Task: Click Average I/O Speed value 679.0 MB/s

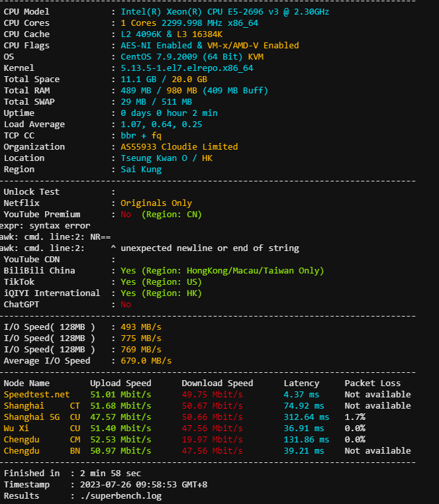Action: tap(146, 361)
